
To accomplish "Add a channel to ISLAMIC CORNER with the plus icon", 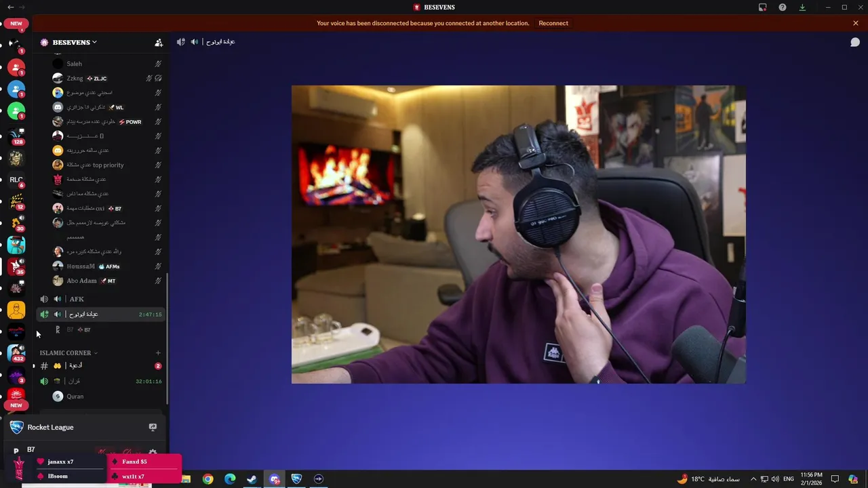I will pos(158,352).
